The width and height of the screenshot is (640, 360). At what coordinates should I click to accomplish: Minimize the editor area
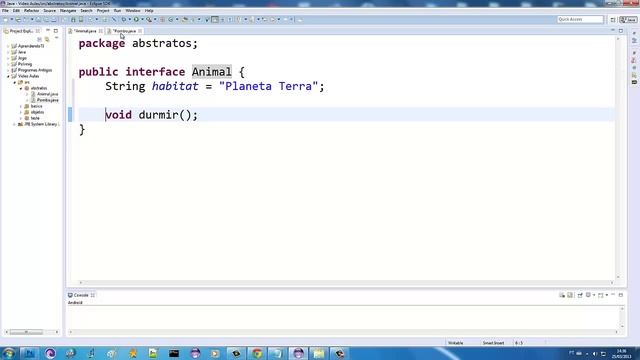613,31
